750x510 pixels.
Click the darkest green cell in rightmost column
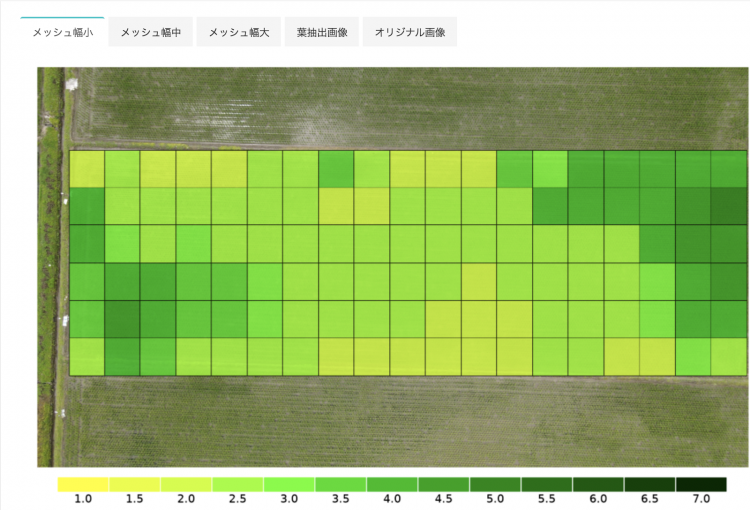coord(728,206)
